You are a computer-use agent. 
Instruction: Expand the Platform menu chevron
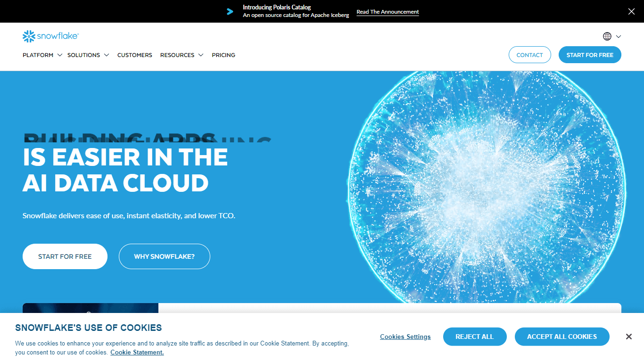tap(60, 55)
